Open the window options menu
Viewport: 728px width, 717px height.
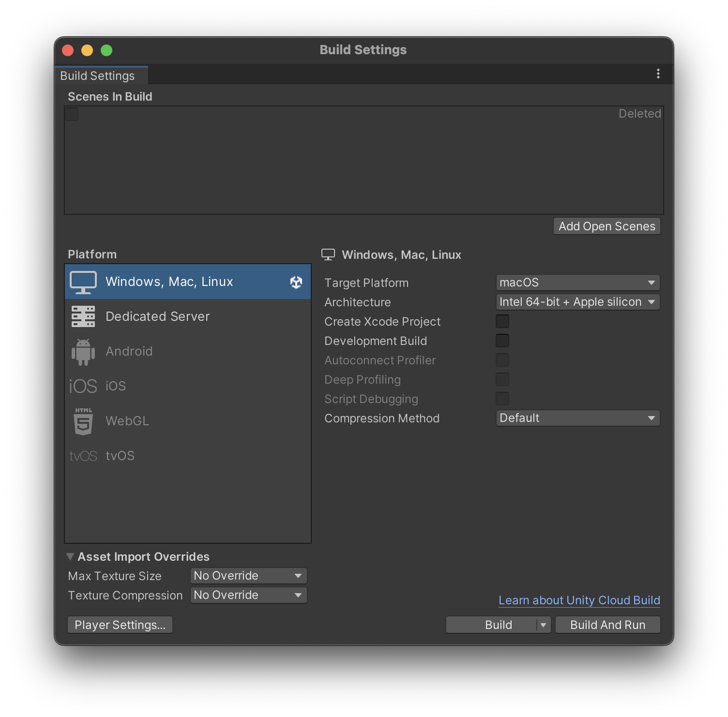(x=658, y=74)
